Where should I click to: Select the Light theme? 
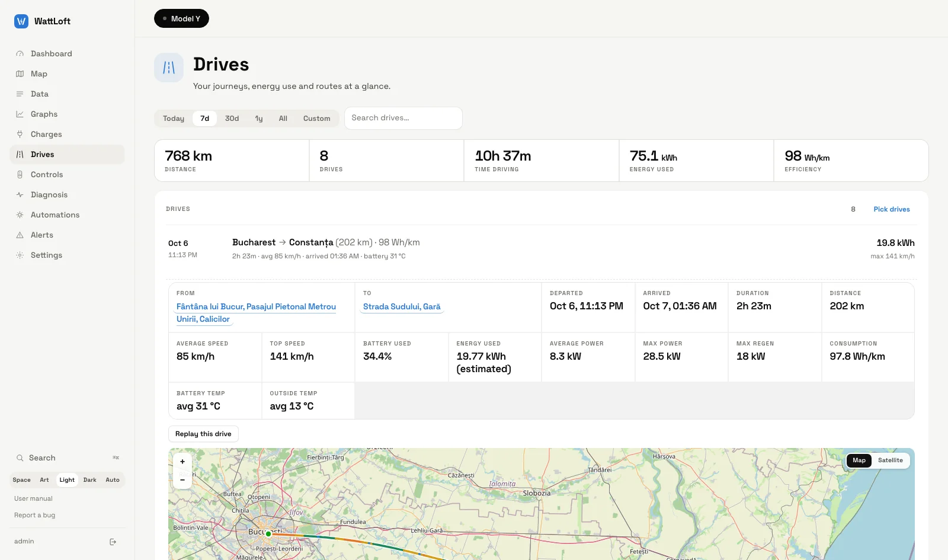[x=67, y=480]
